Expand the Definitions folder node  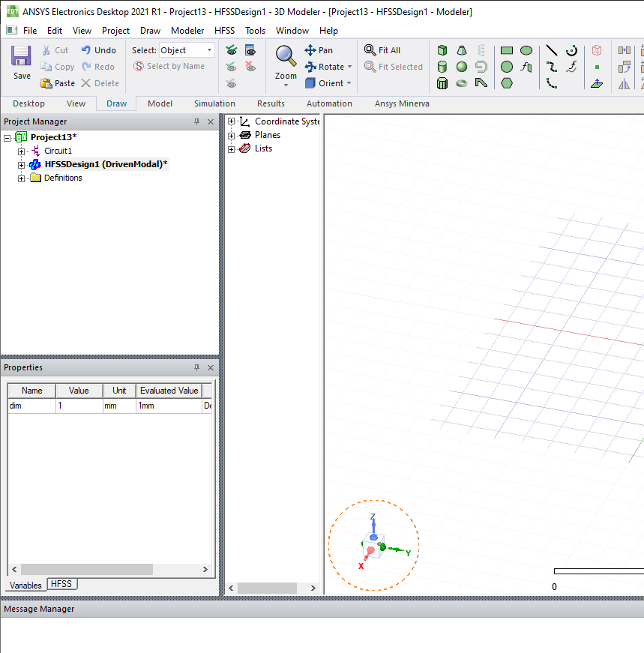point(21,178)
